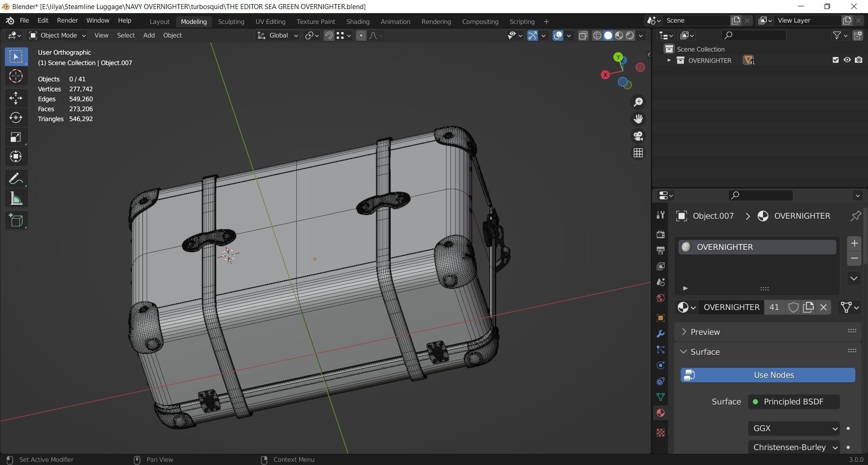This screenshot has width=868, height=465.
Task: Select the Scale tool
Action: click(16, 137)
